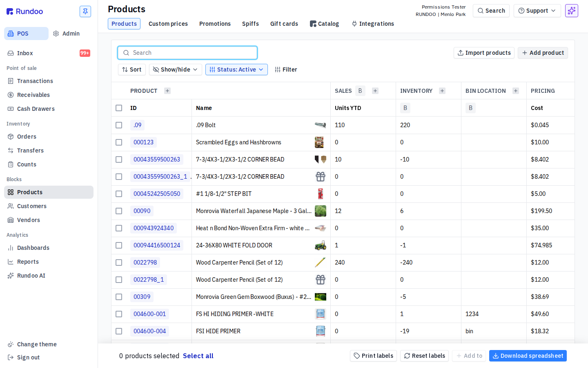
Task: Click the Rundoo logo
Action: point(25,11)
